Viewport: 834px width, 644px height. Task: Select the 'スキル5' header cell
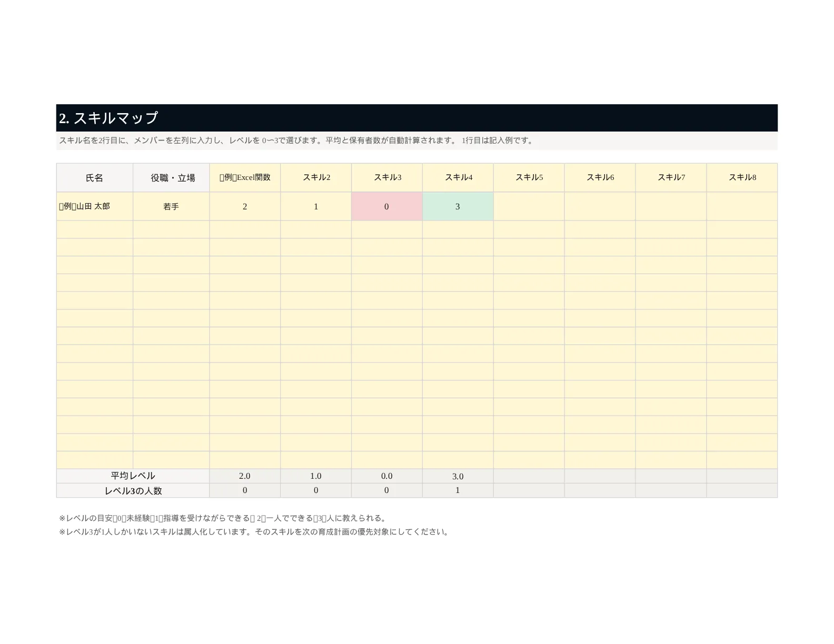[x=529, y=178]
